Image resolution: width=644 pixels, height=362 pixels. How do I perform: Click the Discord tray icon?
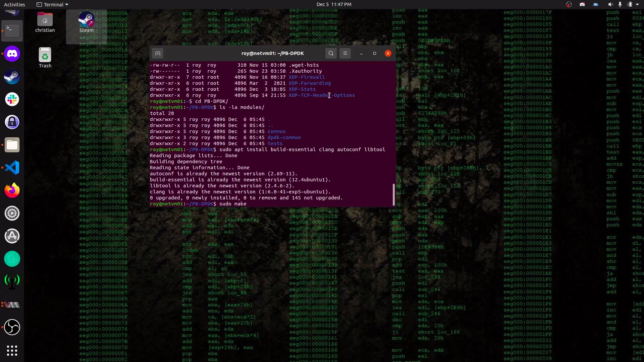pos(582,4)
